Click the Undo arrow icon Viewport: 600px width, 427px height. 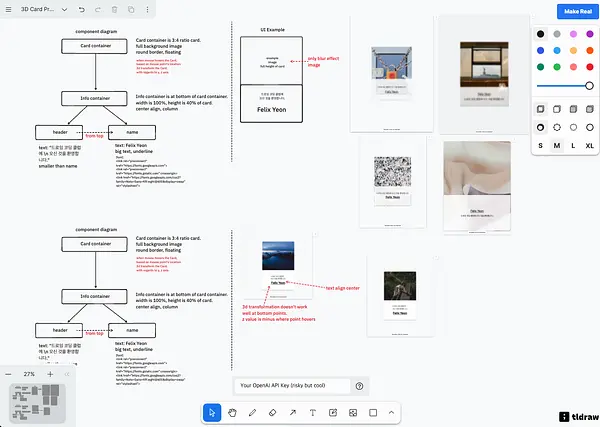coord(82,9)
